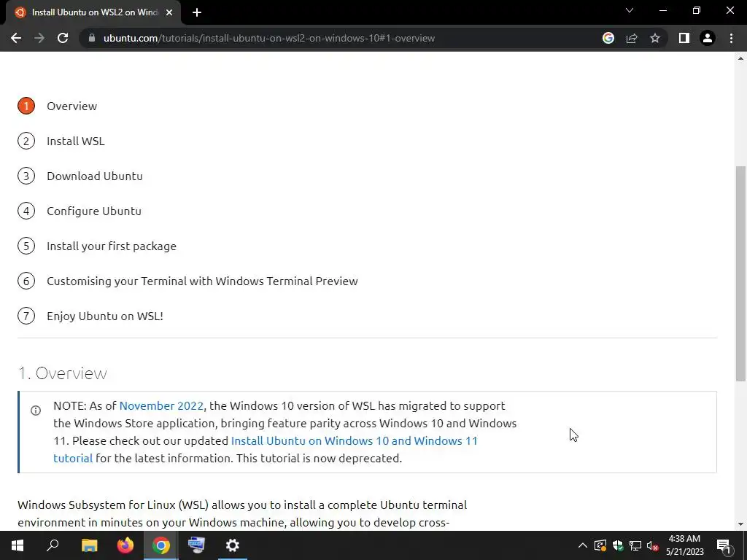Screen dimensions: 747x560
Task: View site information via the lock icon
Action: point(92,38)
